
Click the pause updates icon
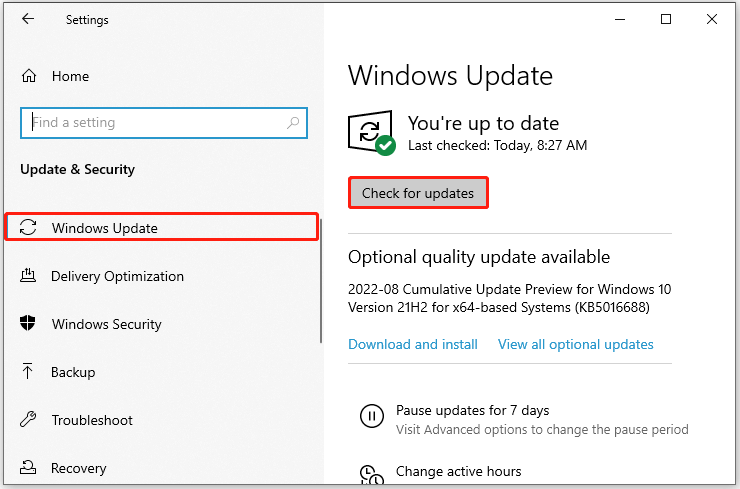click(x=370, y=418)
